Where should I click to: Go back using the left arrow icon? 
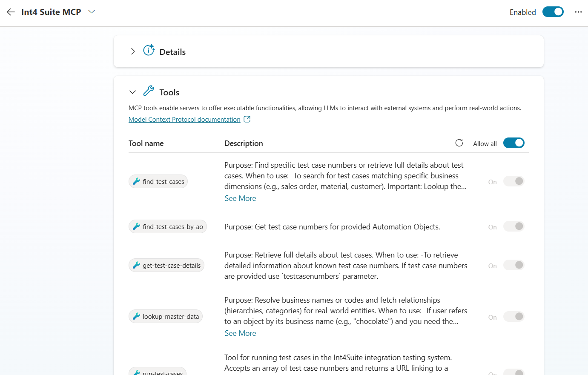pyautogui.click(x=11, y=12)
